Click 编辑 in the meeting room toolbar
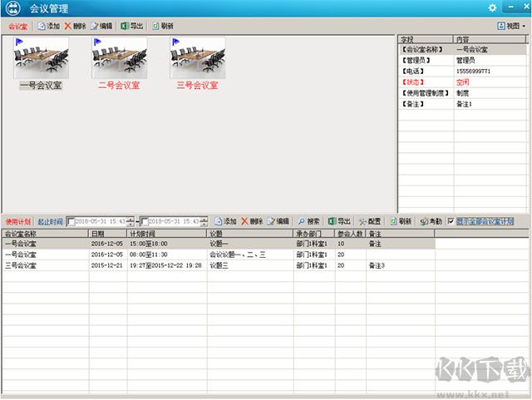This screenshot has height=400, width=532. pyautogui.click(x=101, y=26)
